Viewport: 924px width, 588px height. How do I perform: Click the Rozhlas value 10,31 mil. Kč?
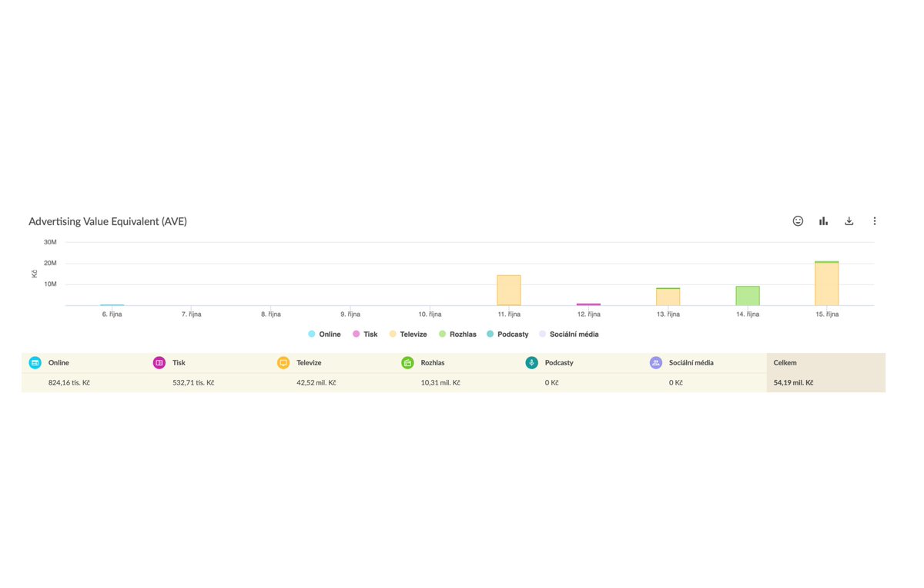tap(440, 382)
